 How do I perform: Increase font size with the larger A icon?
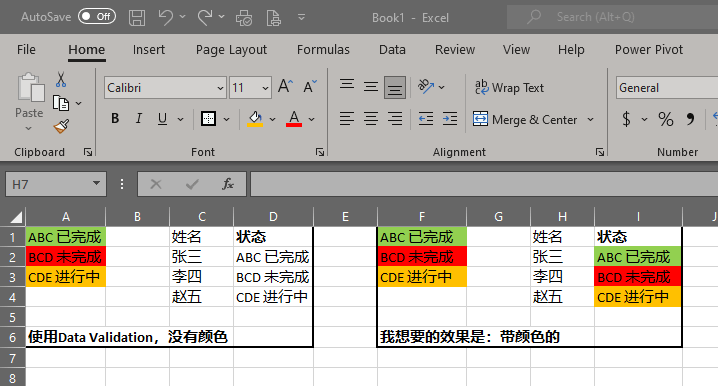pyautogui.click(x=285, y=87)
